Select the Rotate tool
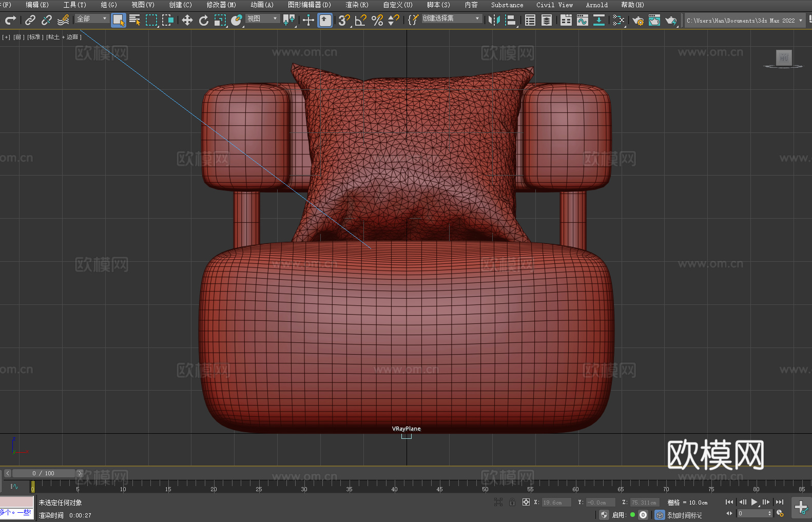The height and width of the screenshot is (522, 812). point(204,20)
